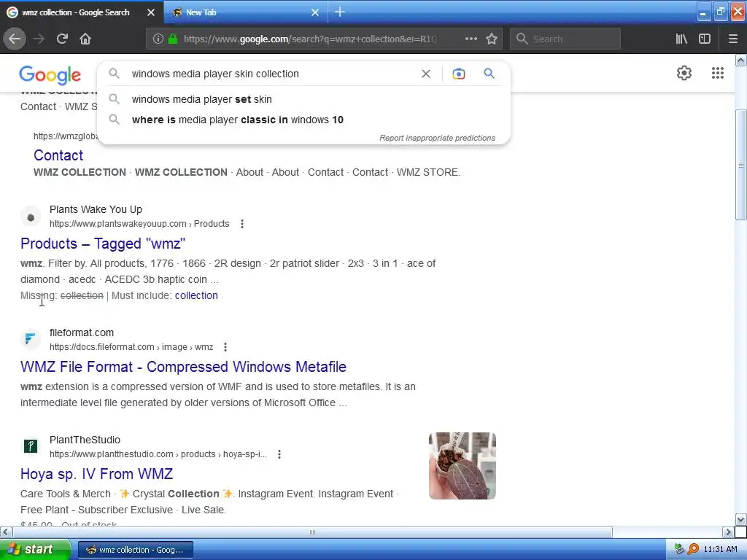
Task: Open the Library bookshelf icon
Action: [x=681, y=39]
